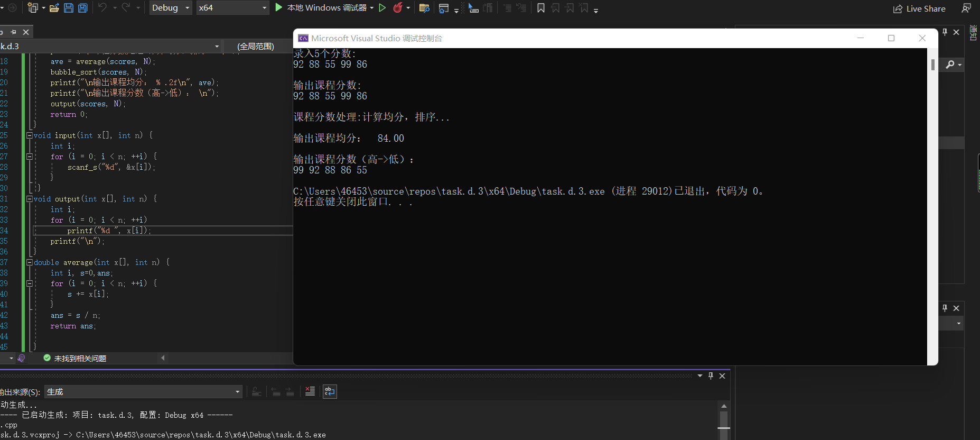Click the code line "return ans;"

(73, 326)
